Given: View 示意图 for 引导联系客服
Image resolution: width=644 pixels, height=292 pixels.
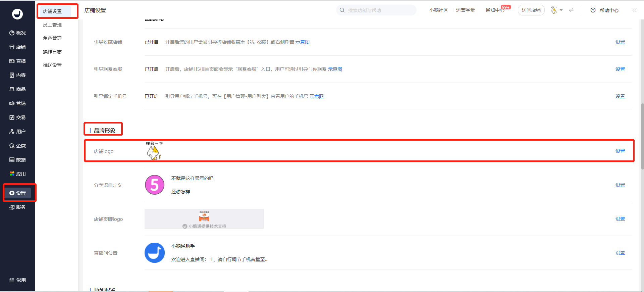Looking at the screenshot, I should (335, 69).
